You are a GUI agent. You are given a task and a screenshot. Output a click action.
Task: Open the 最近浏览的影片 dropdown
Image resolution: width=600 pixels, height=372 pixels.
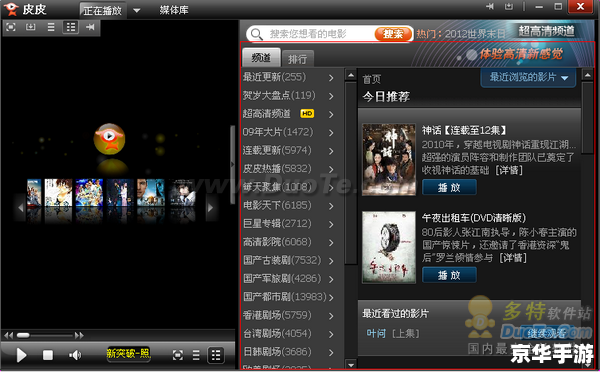pyautogui.click(x=528, y=78)
